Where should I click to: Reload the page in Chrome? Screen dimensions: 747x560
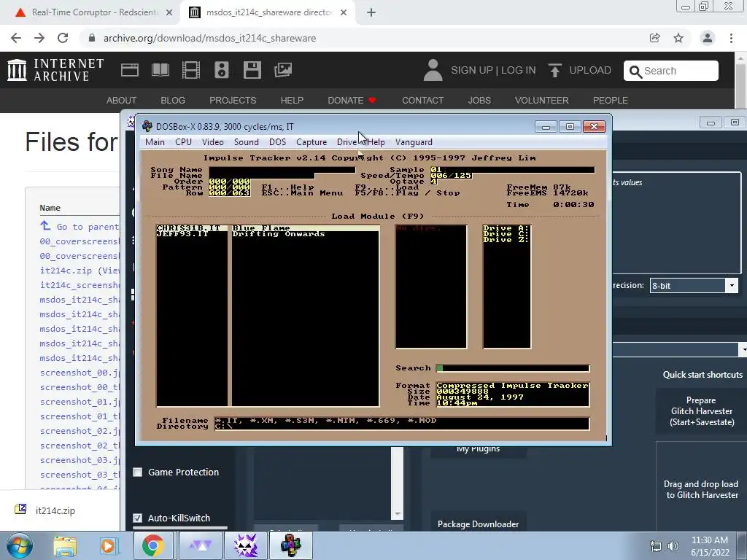click(x=63, y=38)
